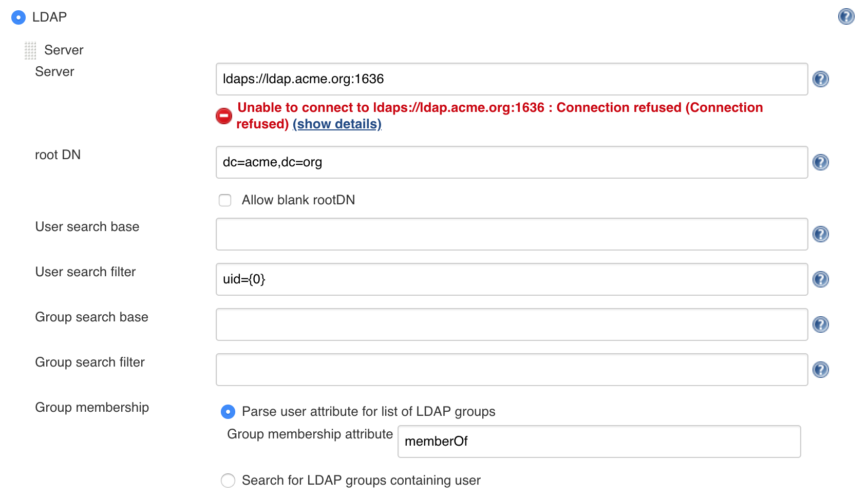Select the LDAP security realm option
868x498 pixels.
coord(18,17)
